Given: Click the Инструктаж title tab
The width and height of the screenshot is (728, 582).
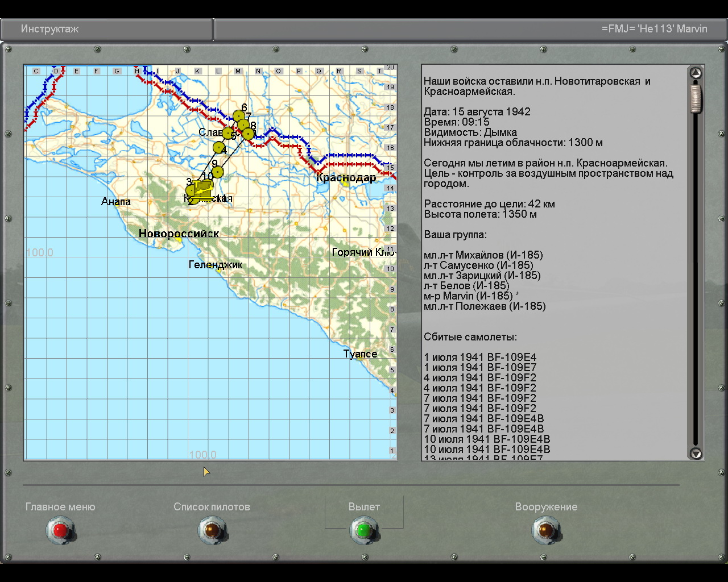Looking at the screenshot, I should tap(50, 29).
